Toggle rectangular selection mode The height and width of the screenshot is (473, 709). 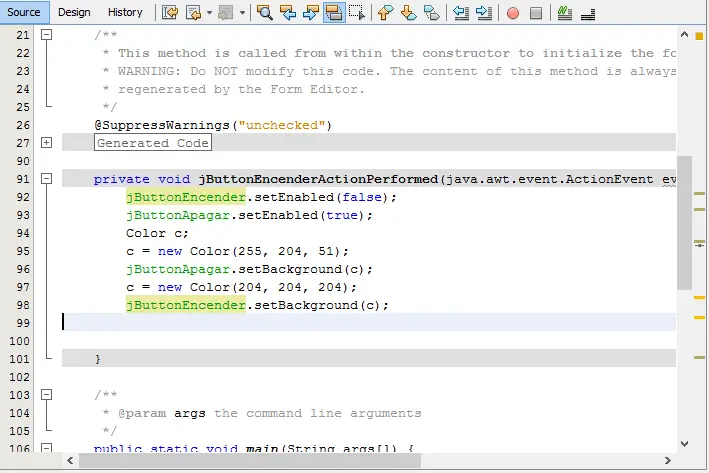coord(357,13)
